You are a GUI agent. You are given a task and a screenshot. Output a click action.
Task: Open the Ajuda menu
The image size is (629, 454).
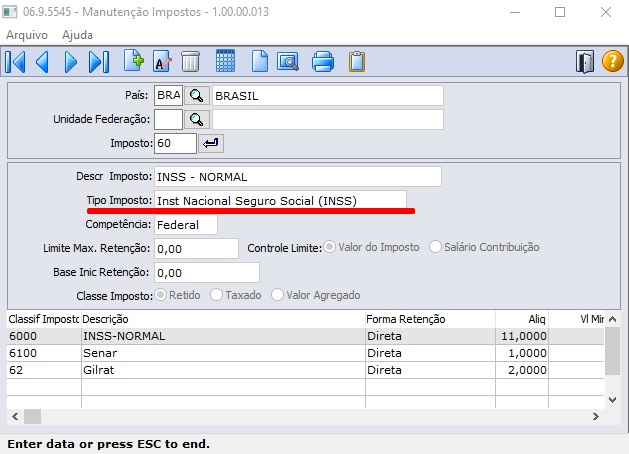pos(77,35)
